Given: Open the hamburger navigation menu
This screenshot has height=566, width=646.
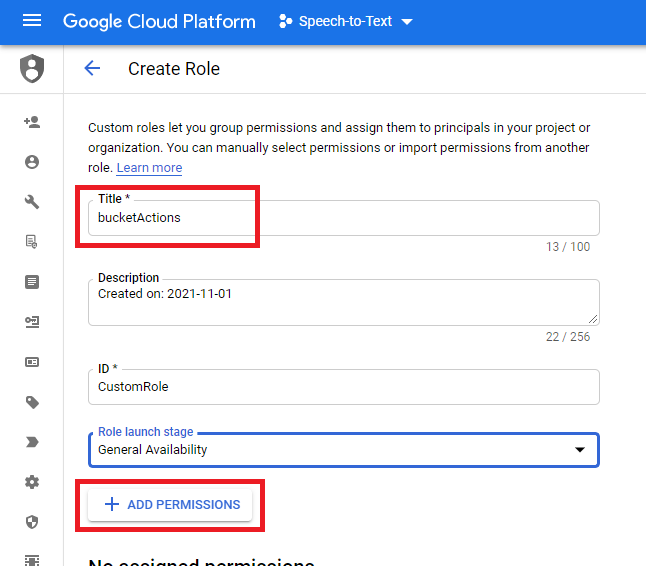Looking at the screenshot, I should pyautogui.click(x=31, y=21).
